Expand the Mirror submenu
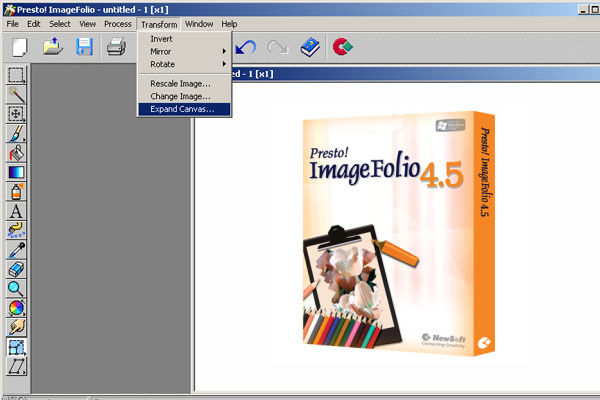Screen dimensions: 600x400 (184, 52)
